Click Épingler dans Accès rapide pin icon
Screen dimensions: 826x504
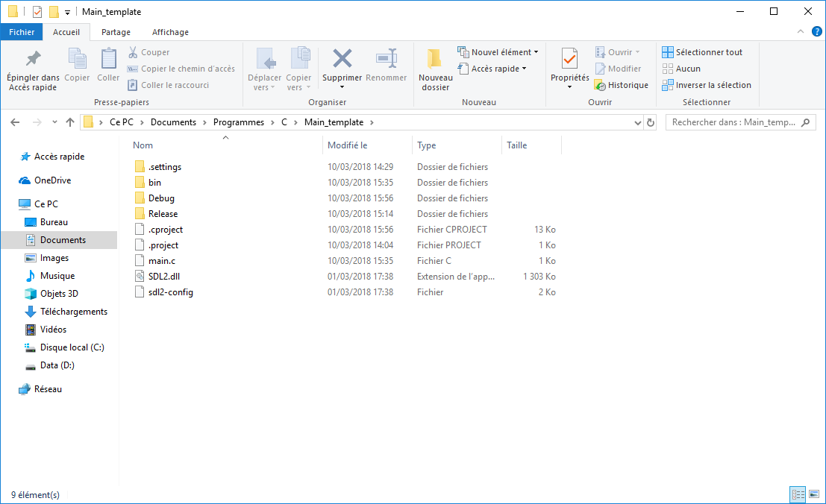tap(34, 59)
